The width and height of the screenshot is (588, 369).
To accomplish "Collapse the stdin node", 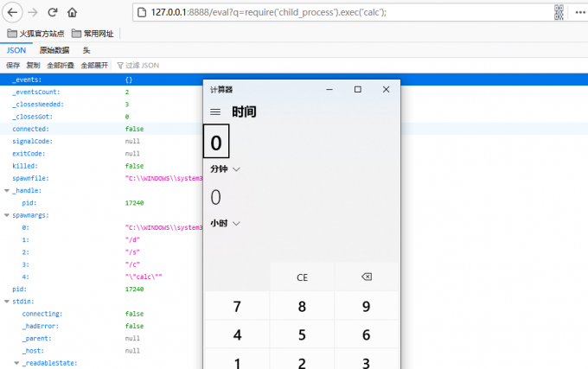I will pos(7,302).
